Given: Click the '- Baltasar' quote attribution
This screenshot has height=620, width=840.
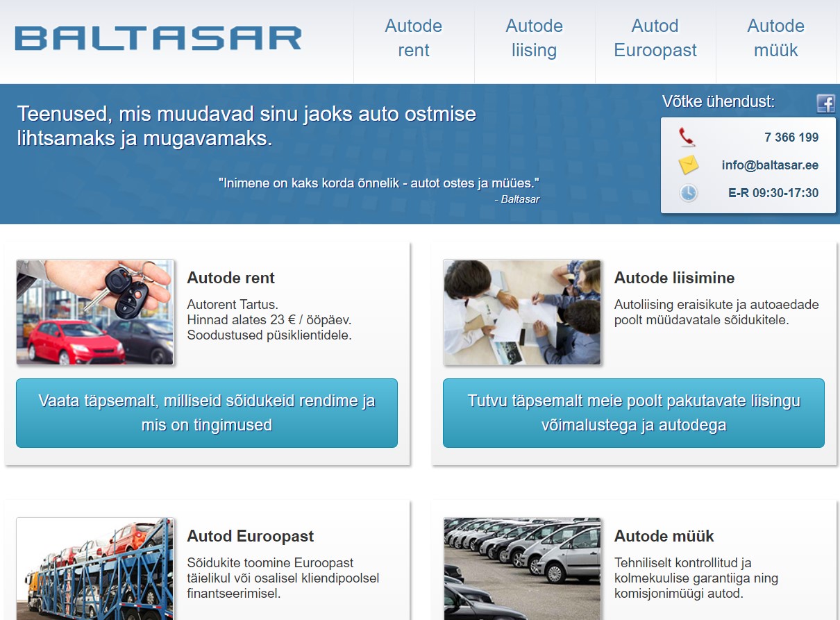Looking at the screenshot, I should (517, 199).
